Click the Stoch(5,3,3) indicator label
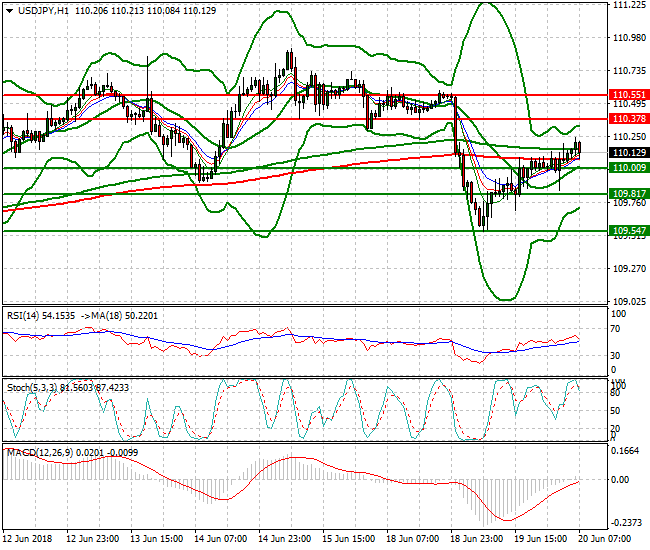Image resolution: width=650 pixels, height=550 pixels. (x=32, y=386)
